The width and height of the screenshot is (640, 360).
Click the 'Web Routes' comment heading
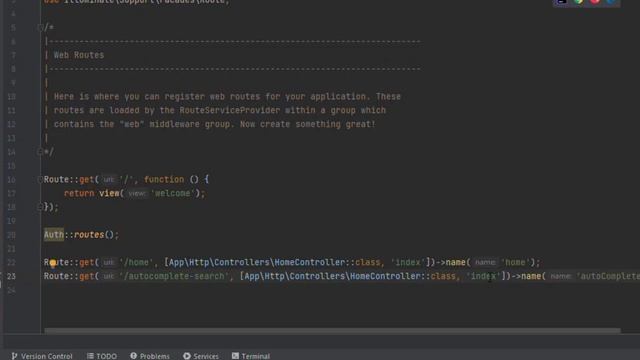point(79,55)
